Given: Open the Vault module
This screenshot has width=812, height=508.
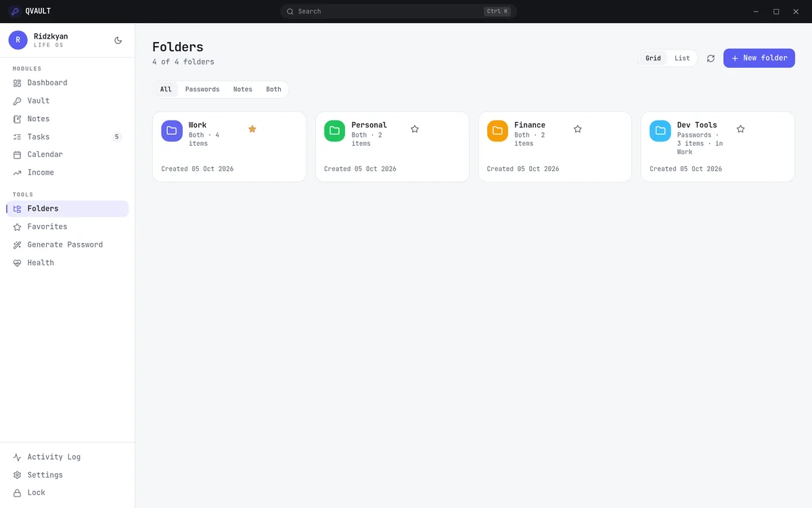Looking at the screenshot, I should [68, 101].
